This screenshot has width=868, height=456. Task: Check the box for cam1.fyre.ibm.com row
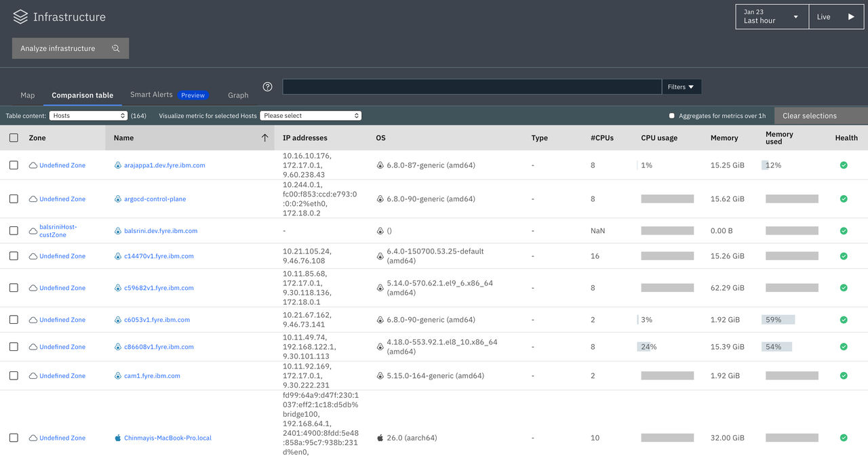tap(14, 376)
